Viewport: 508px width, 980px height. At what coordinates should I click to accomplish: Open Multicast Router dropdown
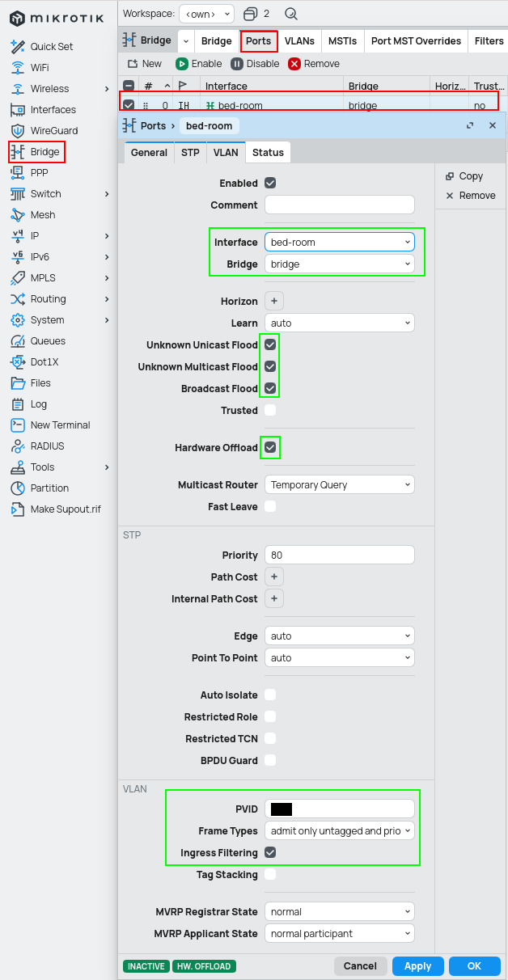[x=340, y=485]
